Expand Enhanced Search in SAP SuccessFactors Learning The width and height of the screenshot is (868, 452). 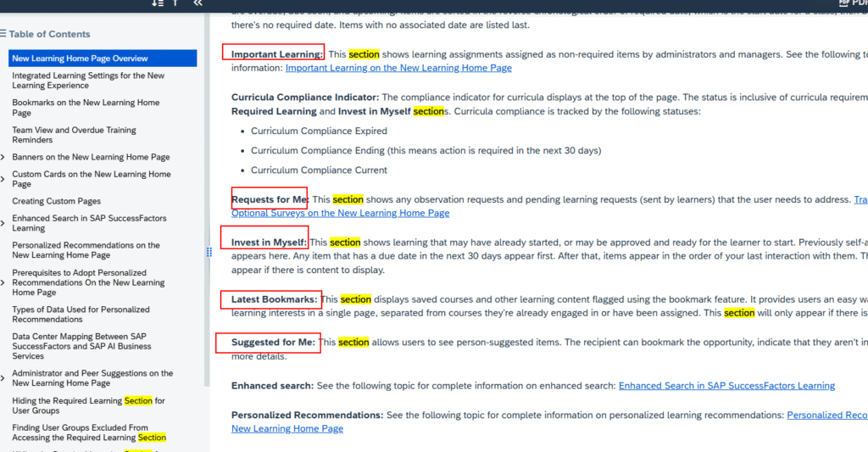tap(3, 219)
